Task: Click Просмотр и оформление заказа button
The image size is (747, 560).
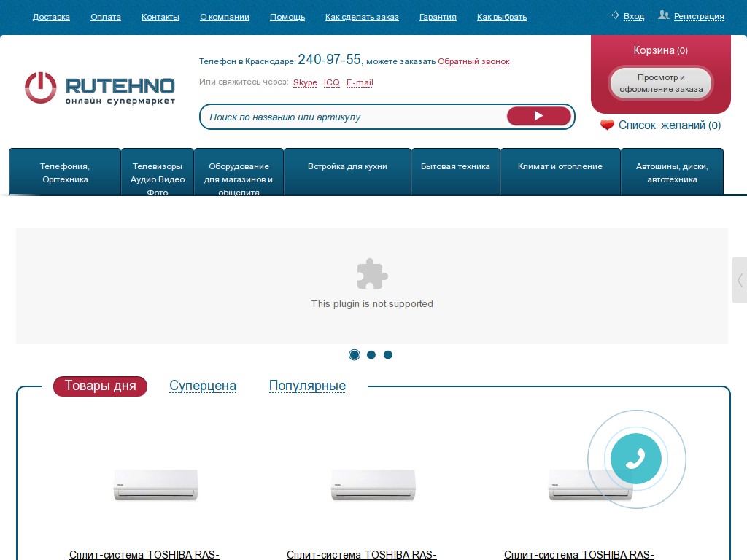Action: point(661,83)
